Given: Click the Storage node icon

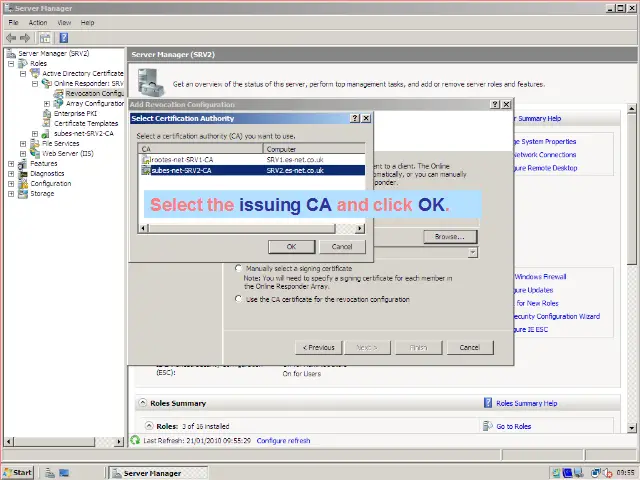Looking at the screenshot, I should 23,193.
